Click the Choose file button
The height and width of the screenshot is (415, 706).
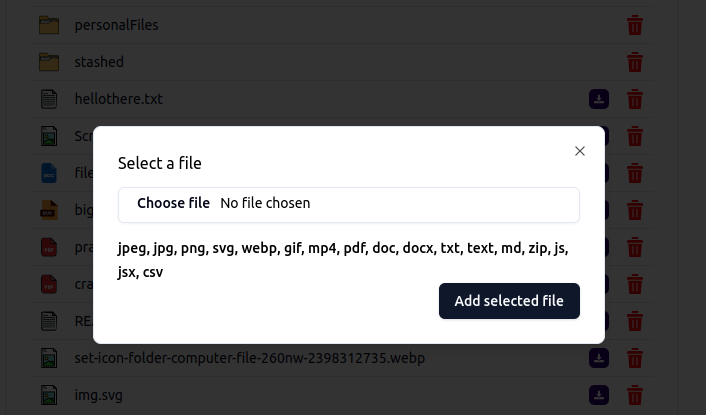point(173,203)
